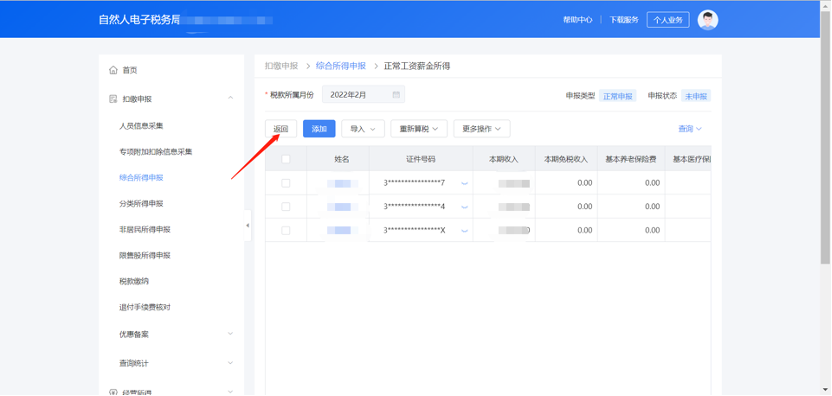The image size is (832, 396).
Task: Toggle the select-all header checkbox
Action: coord(285,159)
